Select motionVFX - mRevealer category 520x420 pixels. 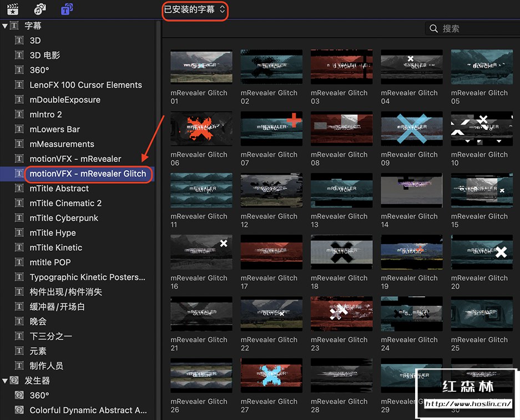75,159
